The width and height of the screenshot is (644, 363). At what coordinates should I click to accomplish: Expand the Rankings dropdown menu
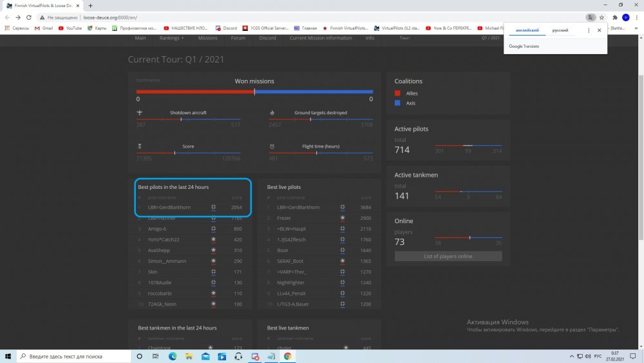[171, 38]
